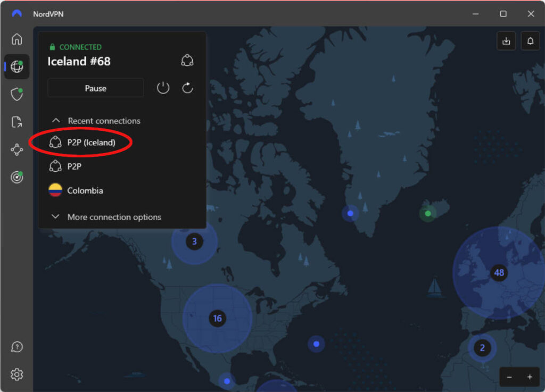
Task: Open the 48-server Europe cluster
Action: coord(499,272)
